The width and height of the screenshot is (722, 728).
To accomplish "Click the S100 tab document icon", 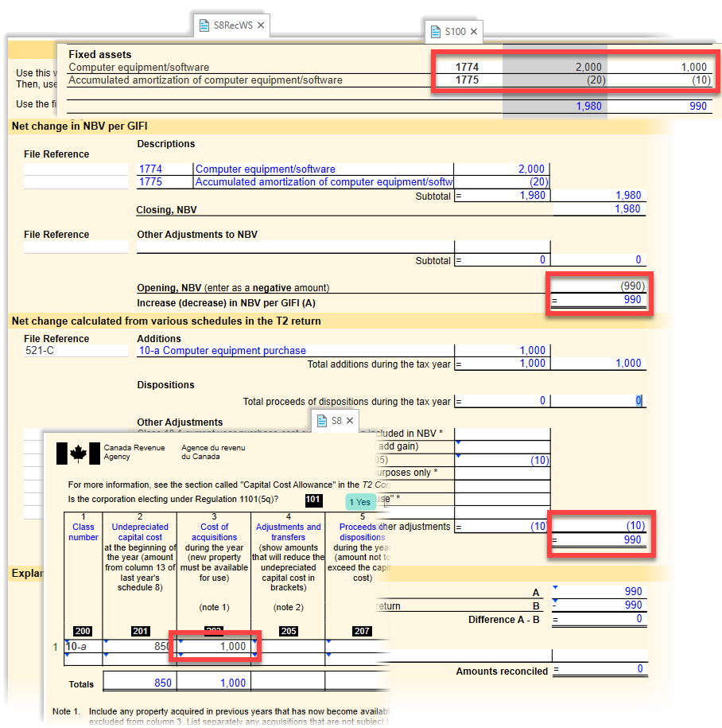I will [436, 32].
